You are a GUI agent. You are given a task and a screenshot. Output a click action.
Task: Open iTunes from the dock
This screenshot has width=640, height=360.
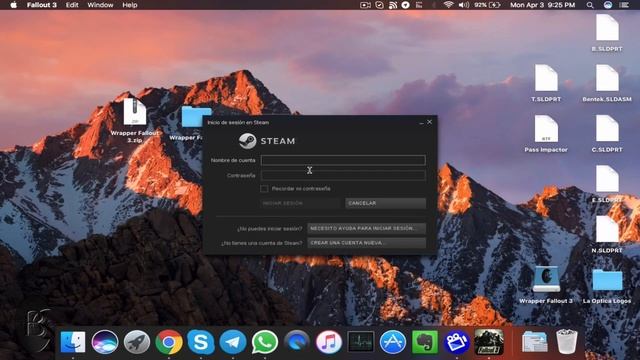(x=329, y=342)
